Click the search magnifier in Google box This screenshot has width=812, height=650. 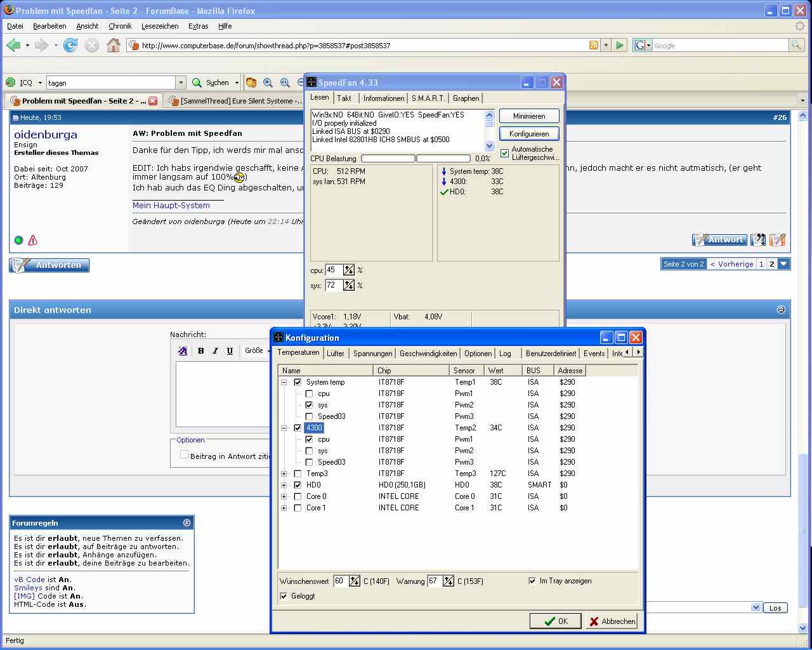tap(796, 45)
